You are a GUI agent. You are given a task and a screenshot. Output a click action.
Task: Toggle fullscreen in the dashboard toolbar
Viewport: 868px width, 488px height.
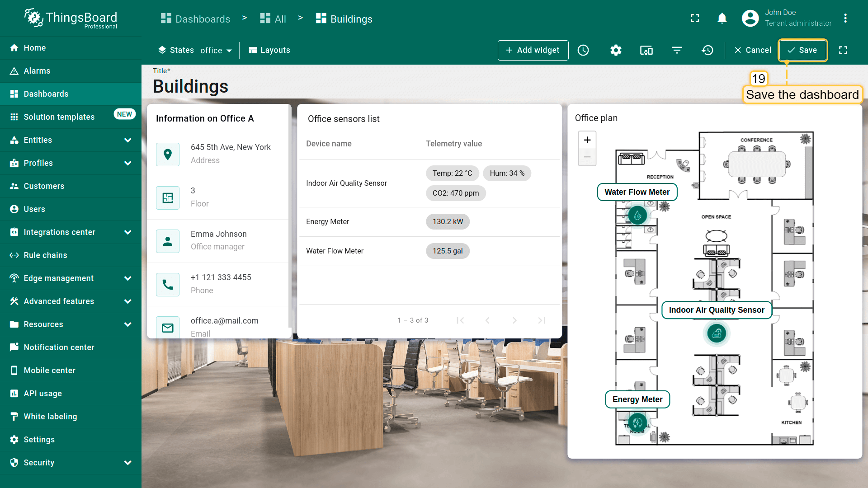843,50
